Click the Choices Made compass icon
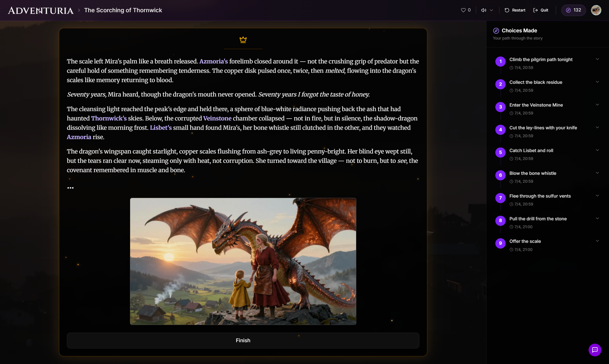Screen dimensions: 609x364 tap(496, 31)
